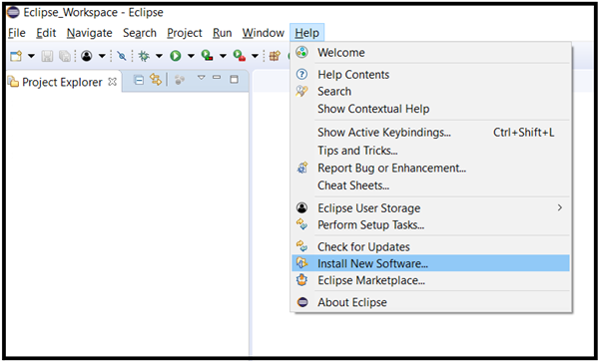Select Eclipse User Storage menu entry

pyautogui.click(x=430, y=208)
